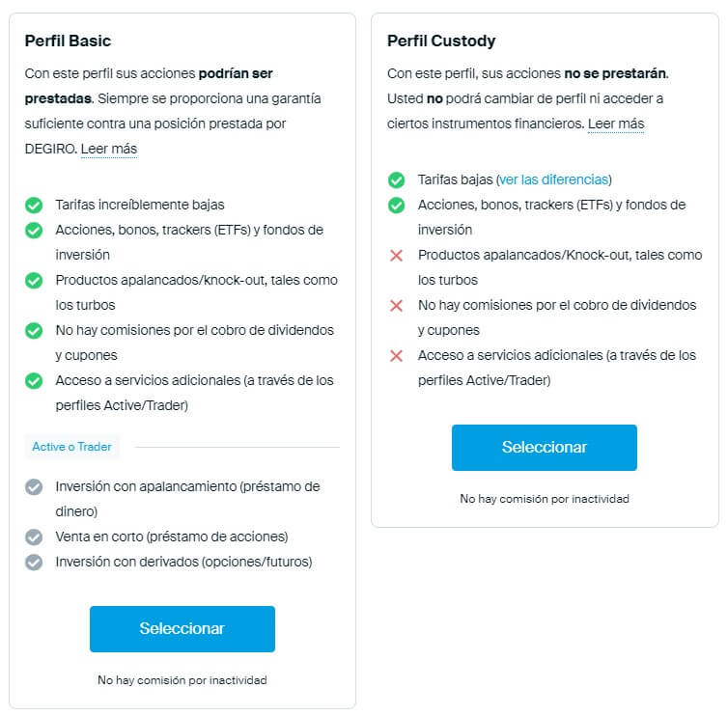
Task: Select the Perfil Custody with Seleccionar button
Action: point(544,448)
